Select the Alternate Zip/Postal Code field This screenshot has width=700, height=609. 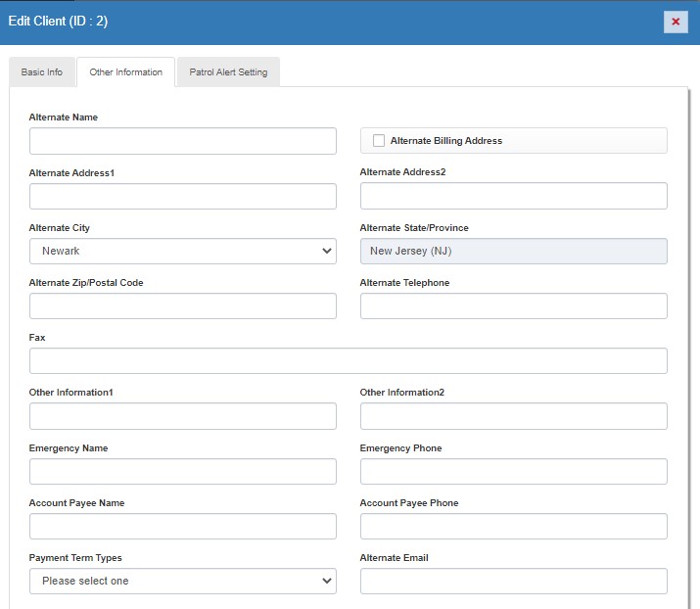coord(182,306)
